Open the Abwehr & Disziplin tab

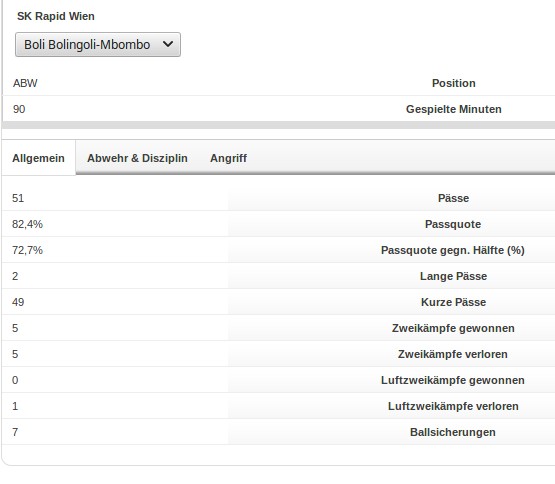137,158
